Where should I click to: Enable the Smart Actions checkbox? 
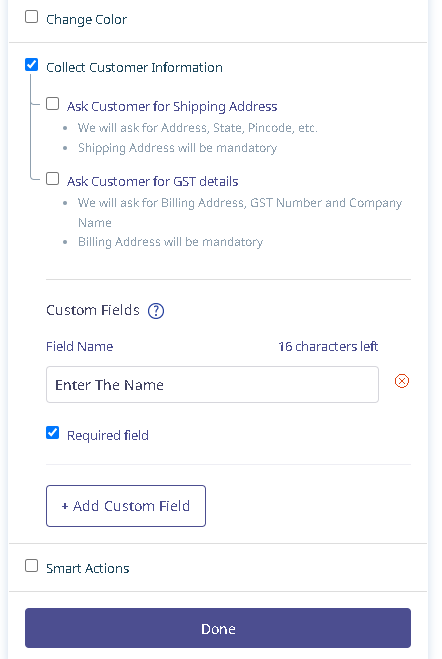(x=32, y=566)
